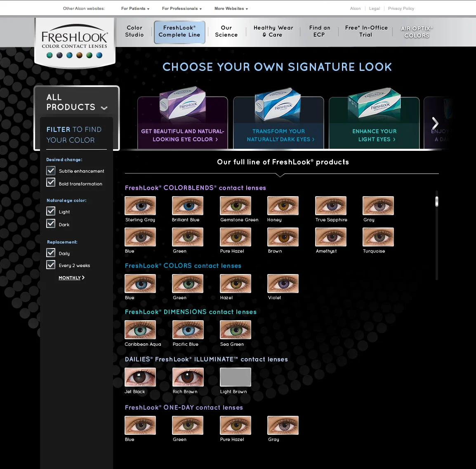Select the Sterling Gray Colorblends eye swatch
476x469 pixels.
point(140,206)
